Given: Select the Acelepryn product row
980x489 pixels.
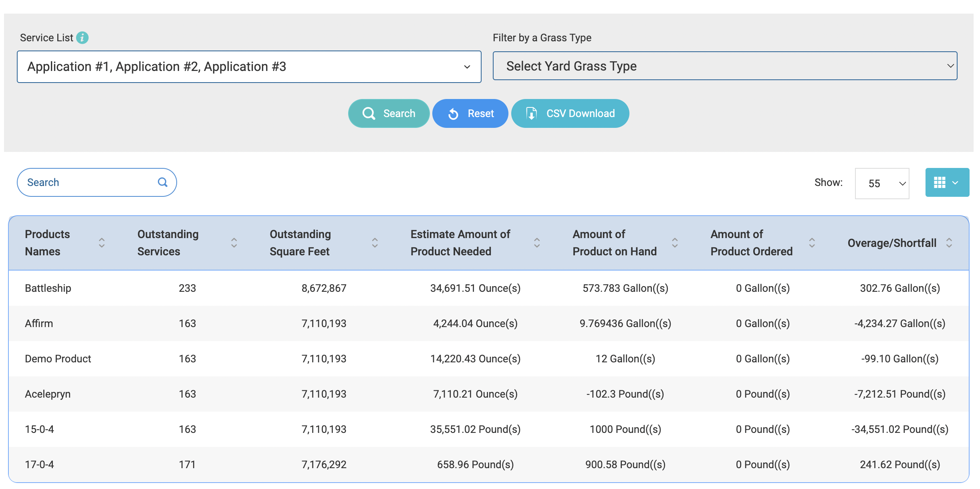Looking at the screenshot, I should pyautogui.click(x=48, y=394).
